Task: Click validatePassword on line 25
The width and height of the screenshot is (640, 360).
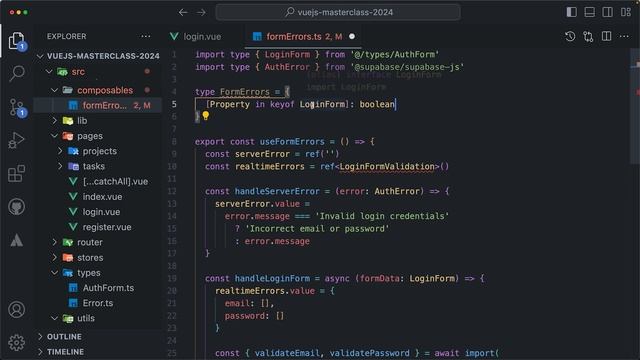Action: (369, 353)
